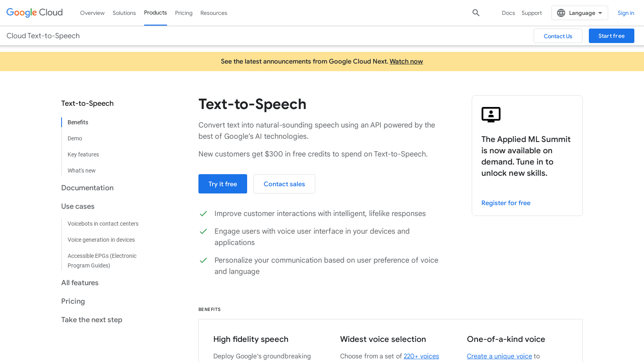Screen dimensions: 644x362
Task: Follow the Watch now announcement link
Action: tap(406, 61)
